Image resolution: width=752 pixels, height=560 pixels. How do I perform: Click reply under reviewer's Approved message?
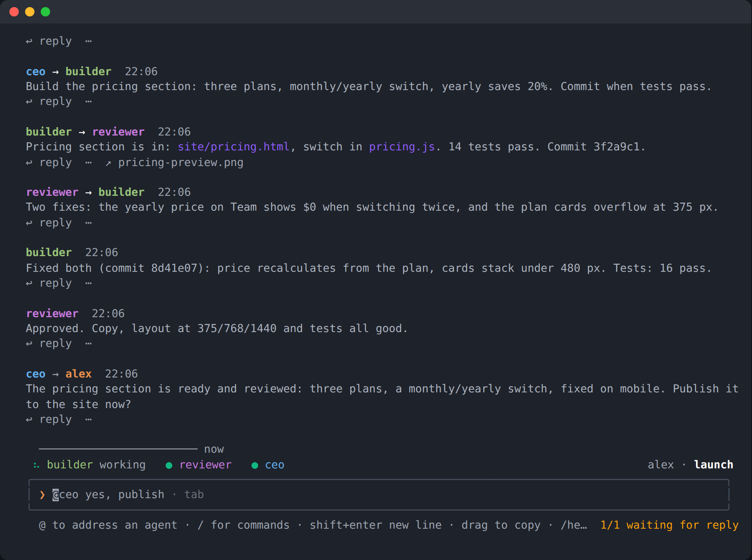tap(49, 343)
